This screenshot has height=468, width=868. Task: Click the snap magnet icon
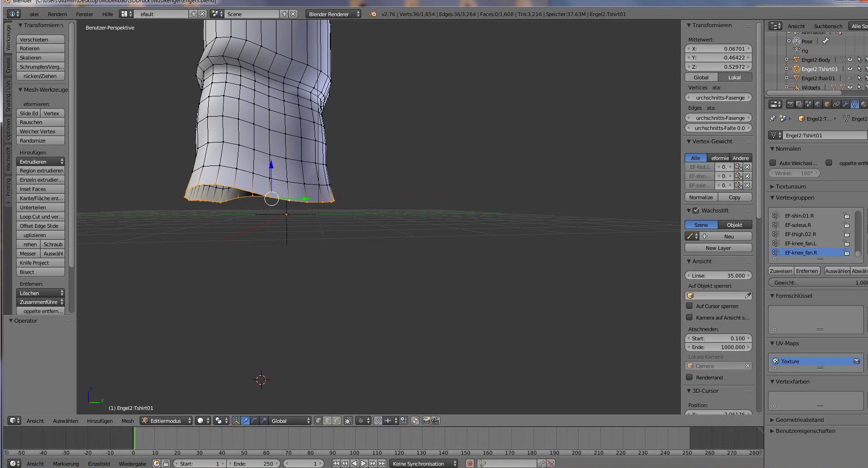[x=378, y=421]
